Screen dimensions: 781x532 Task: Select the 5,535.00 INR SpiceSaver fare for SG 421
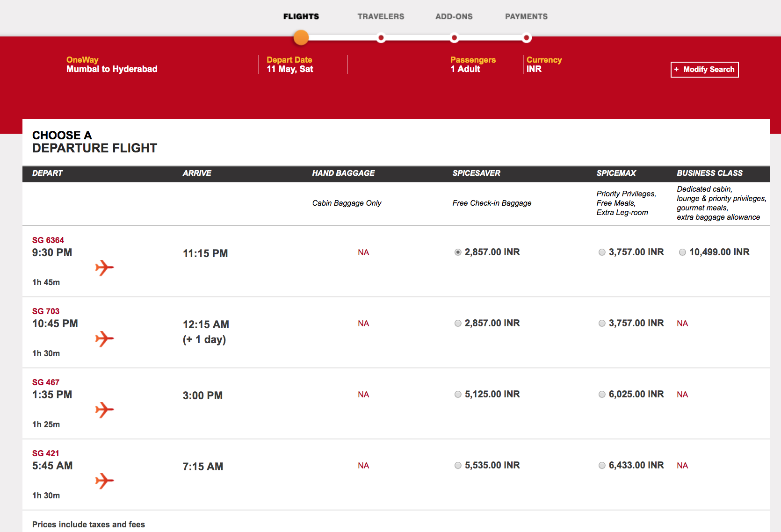pyautogui.click(x=458, y=465)
